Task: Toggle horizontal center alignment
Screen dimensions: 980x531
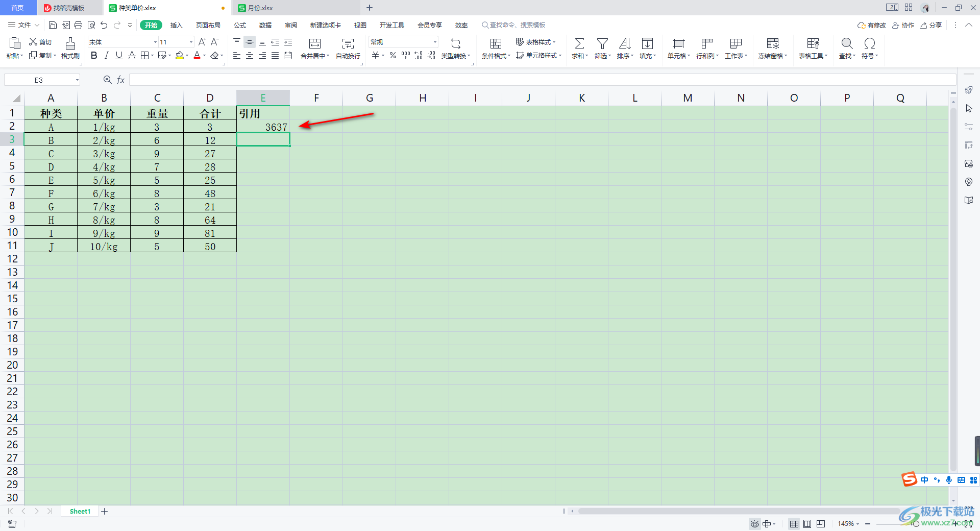Action: (250, 55)
